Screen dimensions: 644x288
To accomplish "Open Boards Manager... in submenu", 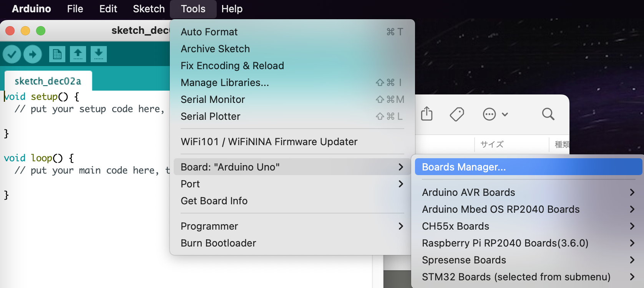I will [x=529, y=167].
